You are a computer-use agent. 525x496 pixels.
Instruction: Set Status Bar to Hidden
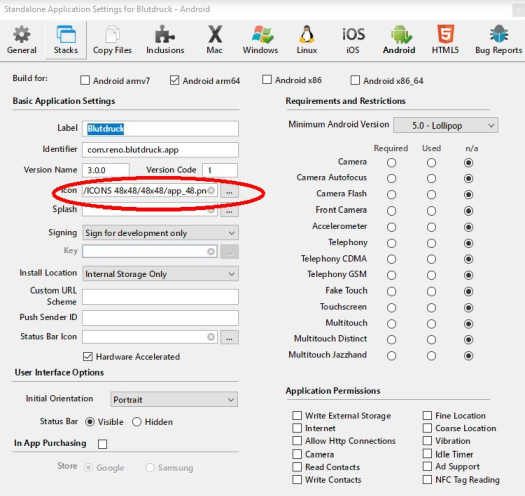[137, 422]
